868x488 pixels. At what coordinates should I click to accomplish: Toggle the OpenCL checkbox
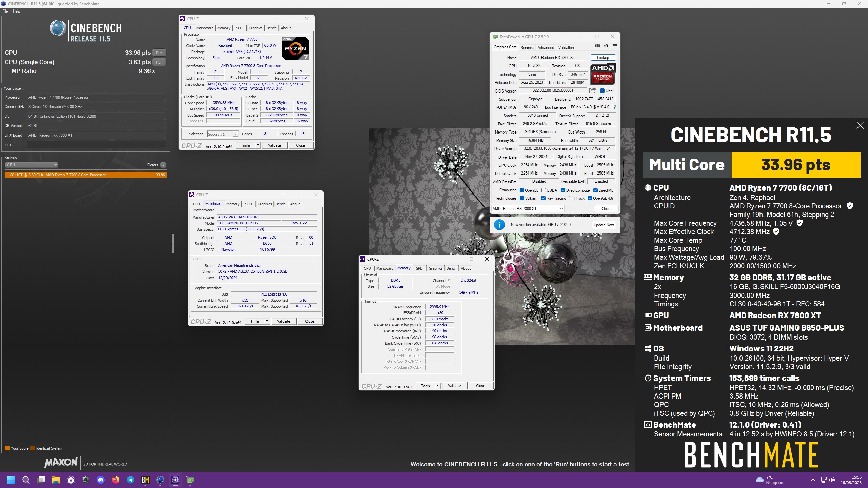point(522,190)
